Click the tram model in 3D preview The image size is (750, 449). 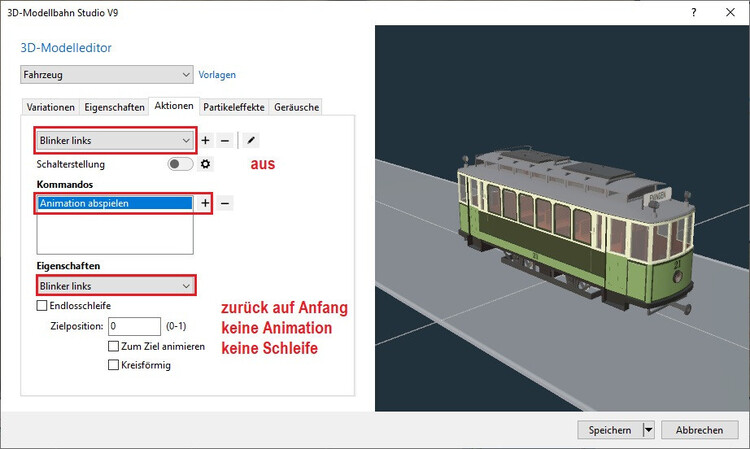[576, 230]
